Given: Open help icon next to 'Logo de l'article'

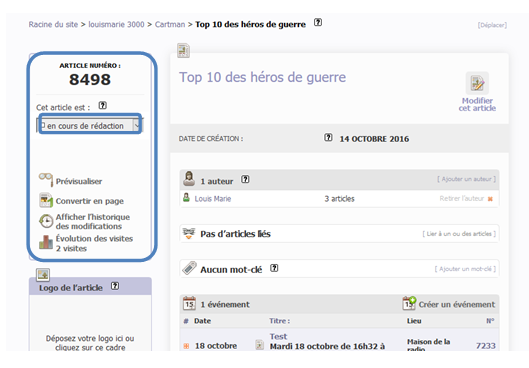Looking at the screenshot, I should click(115, 286).
